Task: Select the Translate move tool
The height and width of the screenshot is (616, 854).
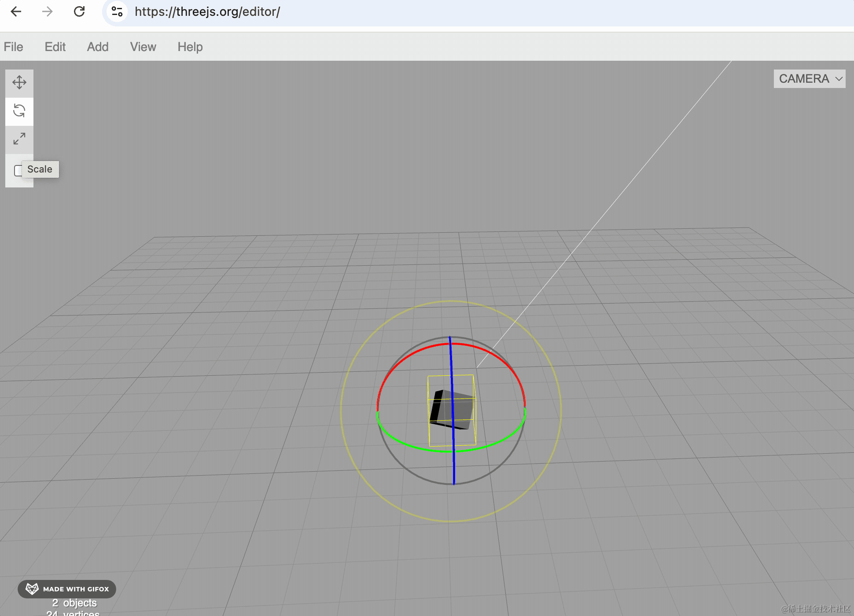Action: [19, 82]
